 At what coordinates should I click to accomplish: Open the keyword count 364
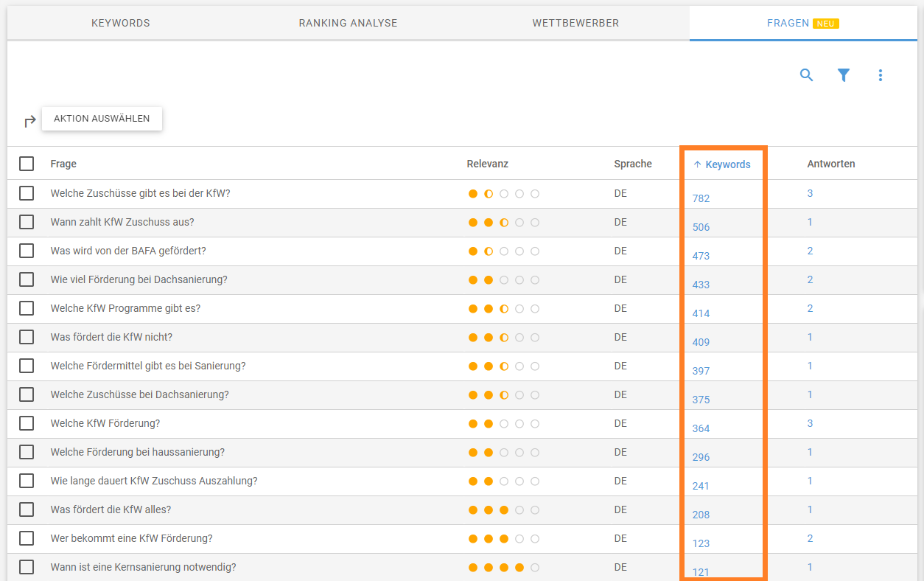click(701, 428)
